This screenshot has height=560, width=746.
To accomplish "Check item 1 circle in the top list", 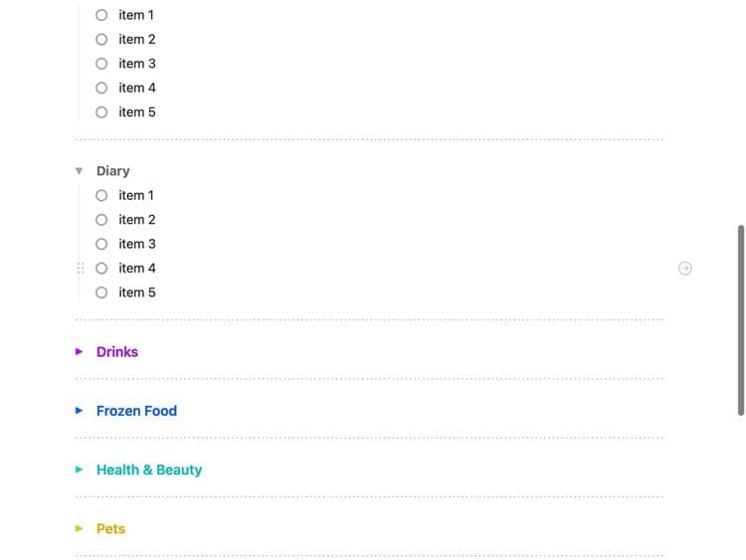I will (101, 15).
